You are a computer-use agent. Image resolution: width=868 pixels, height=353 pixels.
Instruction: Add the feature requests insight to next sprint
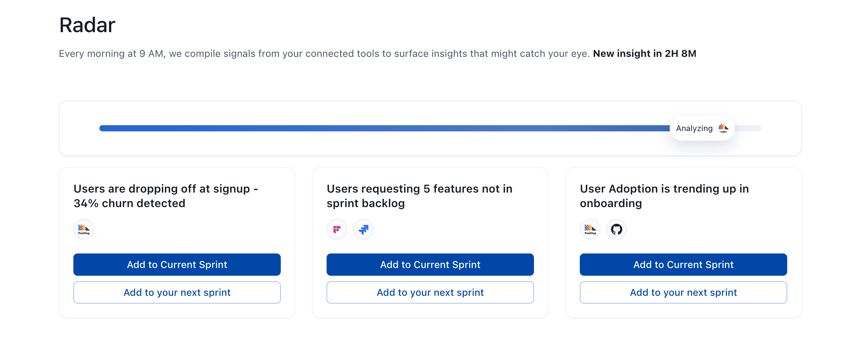click(430, 292)
